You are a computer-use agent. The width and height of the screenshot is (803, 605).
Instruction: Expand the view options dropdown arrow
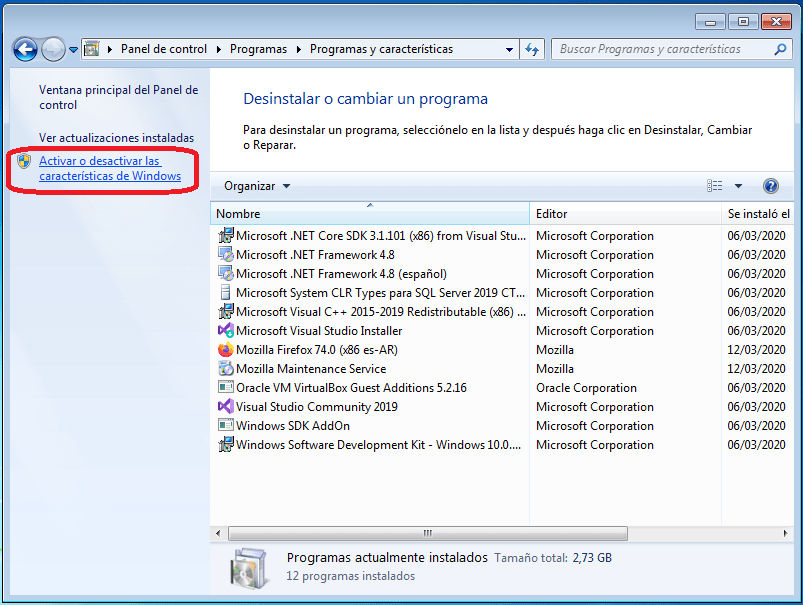click(739, 186)
